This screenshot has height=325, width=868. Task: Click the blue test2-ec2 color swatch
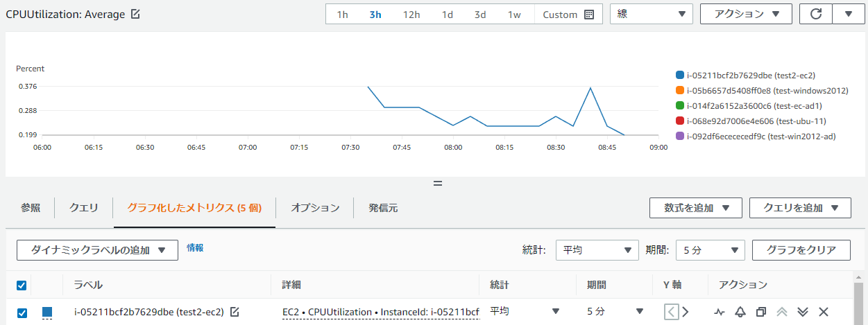click(47, 313)
